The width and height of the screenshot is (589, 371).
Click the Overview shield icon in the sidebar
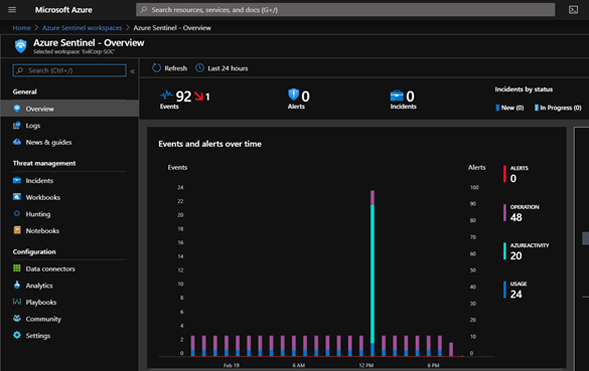(x=17, y=109)
